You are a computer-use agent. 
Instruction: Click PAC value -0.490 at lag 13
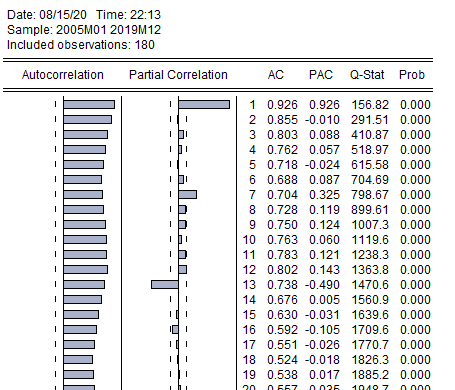coord(322,285)
